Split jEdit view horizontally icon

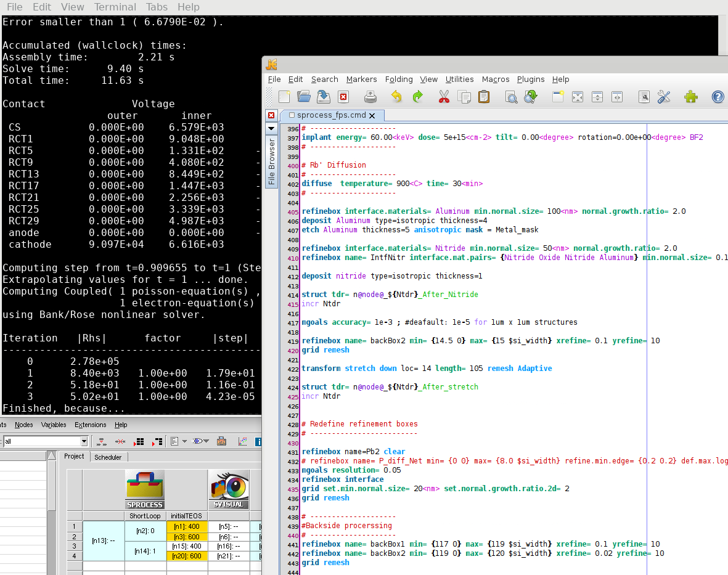[x=597, y=97]
